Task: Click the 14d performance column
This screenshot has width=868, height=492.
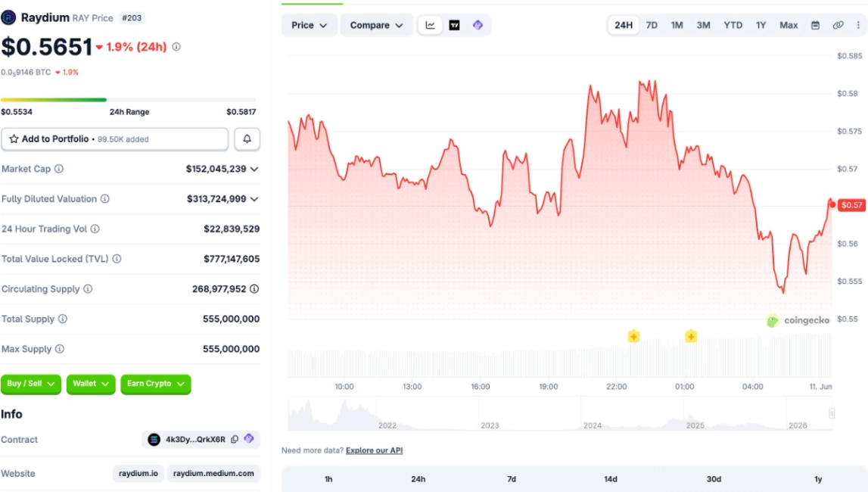Action: pos(611,479)
